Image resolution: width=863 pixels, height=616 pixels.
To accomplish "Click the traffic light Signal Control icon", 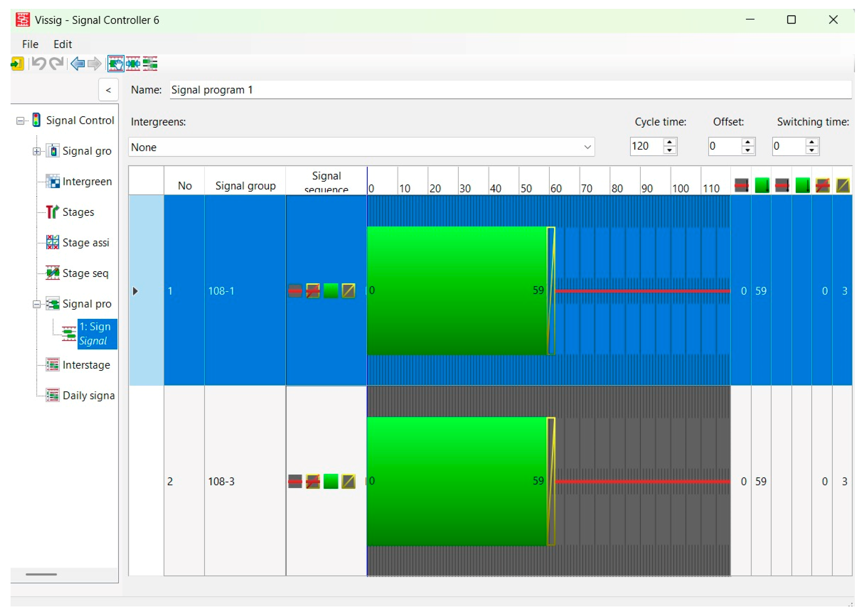I will click(36, 120).
